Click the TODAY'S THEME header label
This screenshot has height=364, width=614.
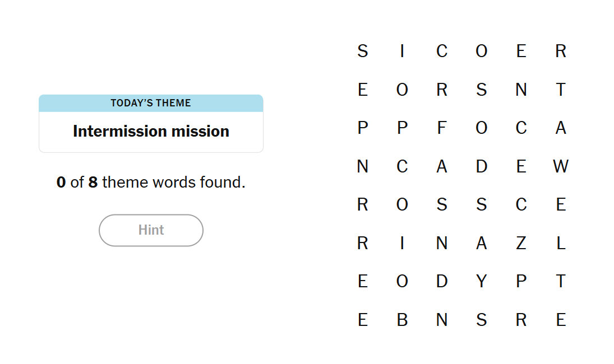pyautogui.click(x=151, y=102)
